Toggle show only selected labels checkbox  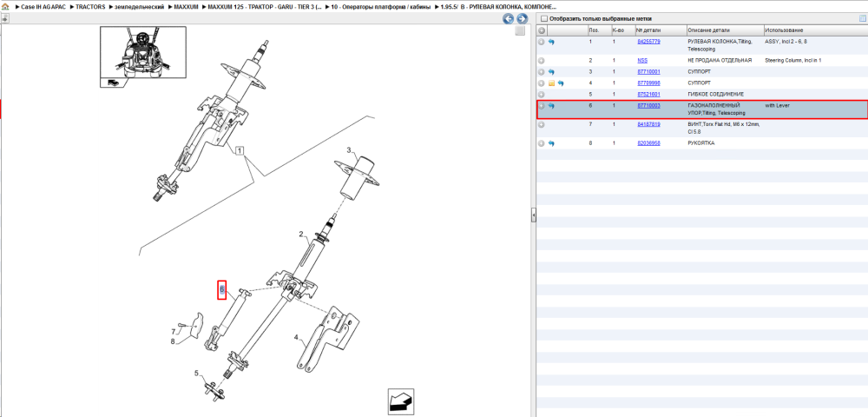pyautogui.click(x=543, y=18)
